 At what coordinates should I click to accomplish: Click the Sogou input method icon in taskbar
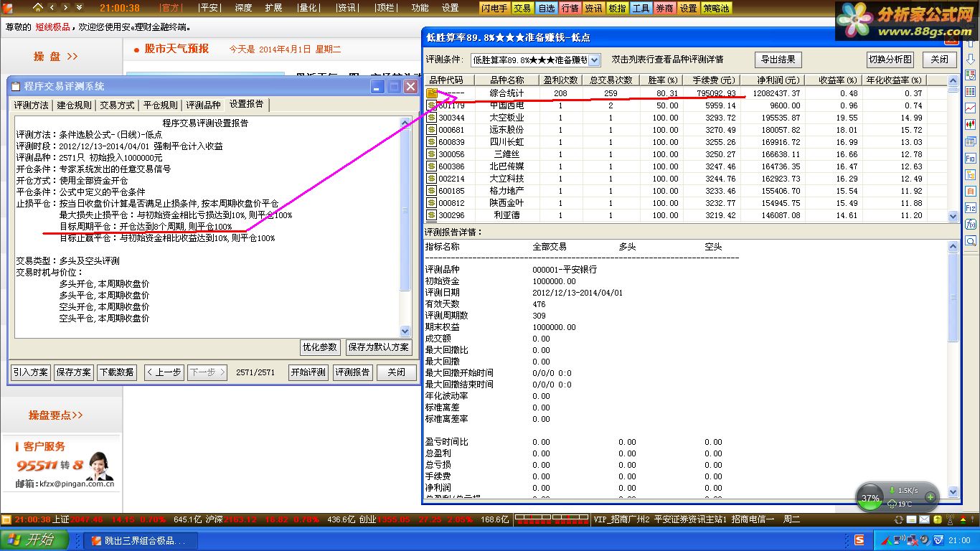[859, 540]
